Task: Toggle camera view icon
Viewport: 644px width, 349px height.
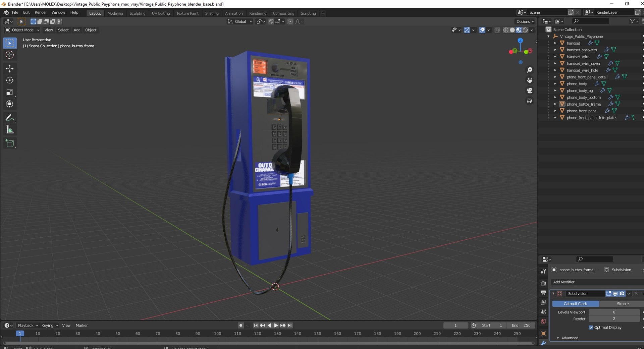Action: pyautogui.click(x=530, y=91)
